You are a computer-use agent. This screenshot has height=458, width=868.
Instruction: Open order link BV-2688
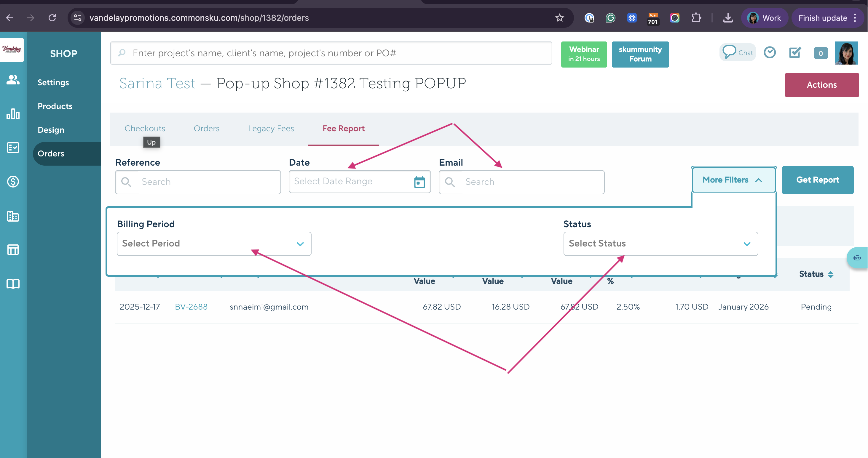(x=191, y=307)
